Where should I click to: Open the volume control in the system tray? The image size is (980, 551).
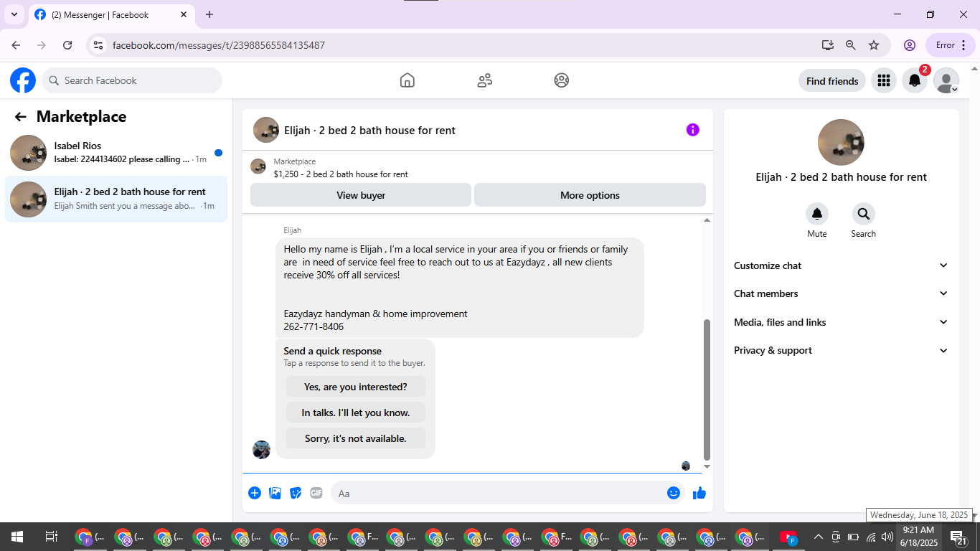(887, 537)
